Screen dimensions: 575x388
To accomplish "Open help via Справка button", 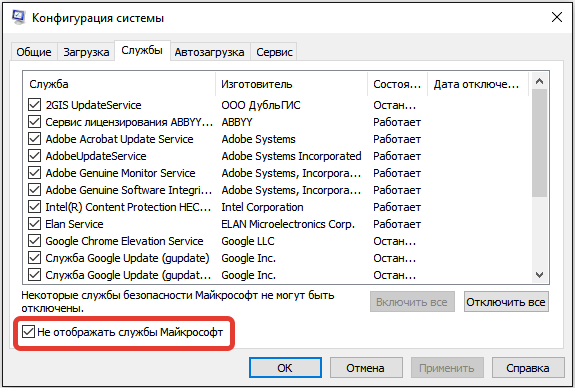I will (528, 368).
